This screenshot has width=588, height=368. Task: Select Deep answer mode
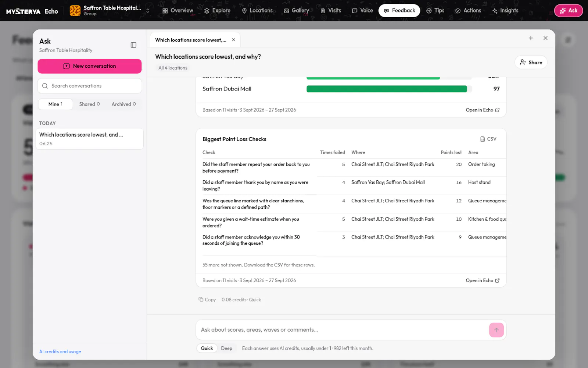[226, 348]
